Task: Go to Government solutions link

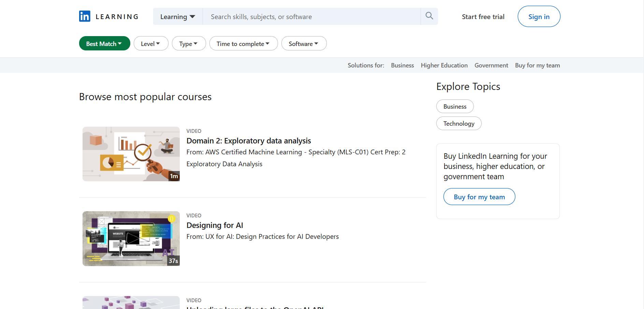Action: 491,65
